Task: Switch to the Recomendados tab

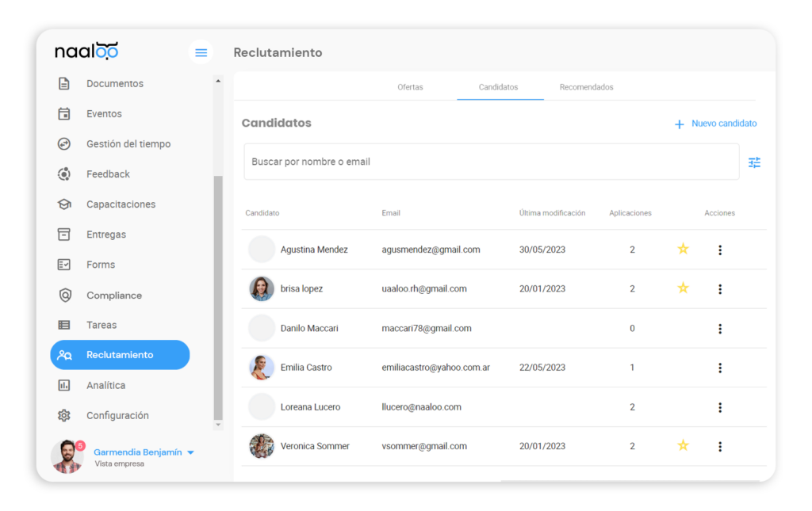Action: pyautogui.click(x=586, y=87)
